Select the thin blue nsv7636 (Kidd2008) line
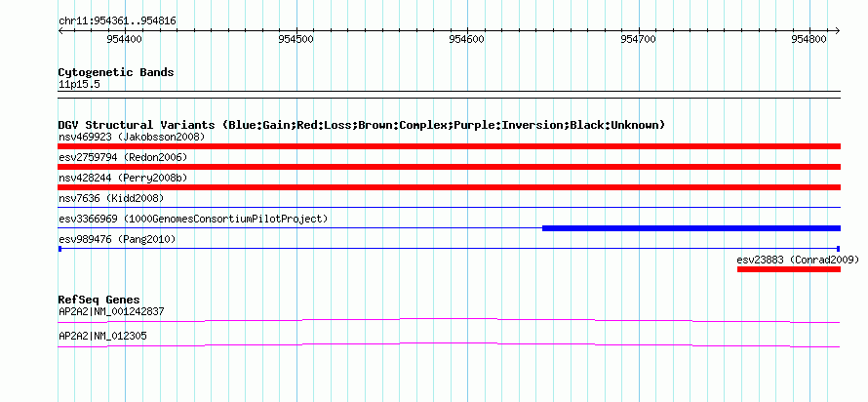868x402 pixels. tap(449, 208)
